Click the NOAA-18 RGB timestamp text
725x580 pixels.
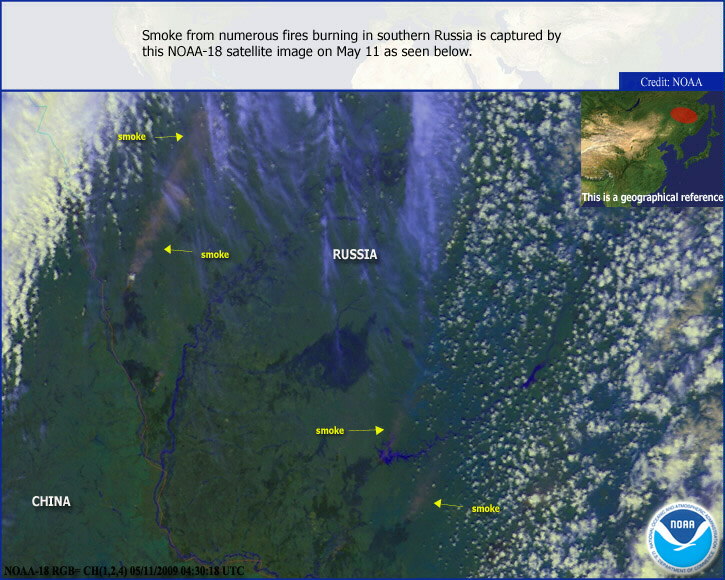tap(123, 570)
